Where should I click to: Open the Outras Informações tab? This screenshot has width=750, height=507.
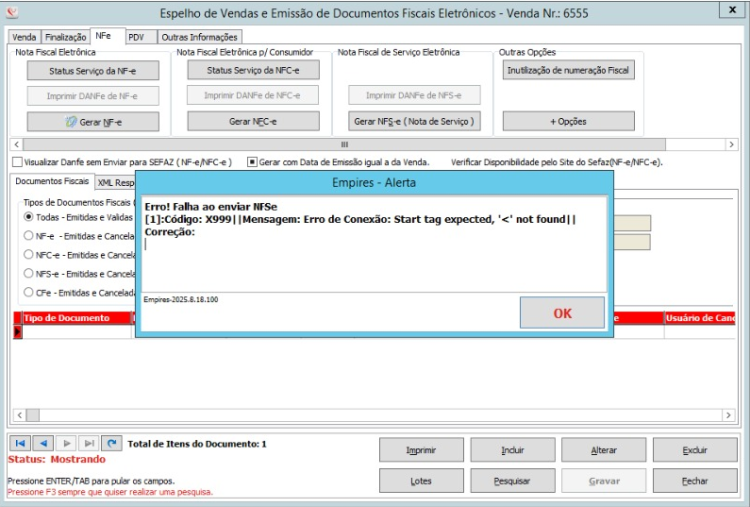pyautogui.click(x=199, y=37)
